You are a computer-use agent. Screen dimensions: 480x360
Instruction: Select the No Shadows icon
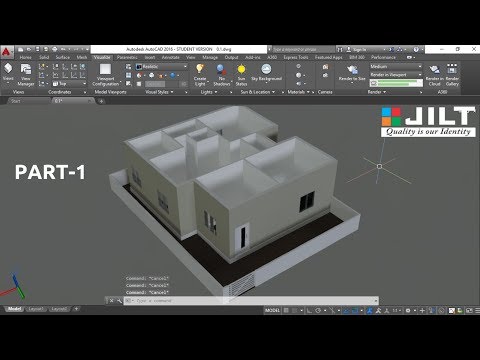(x=221, y=75)
